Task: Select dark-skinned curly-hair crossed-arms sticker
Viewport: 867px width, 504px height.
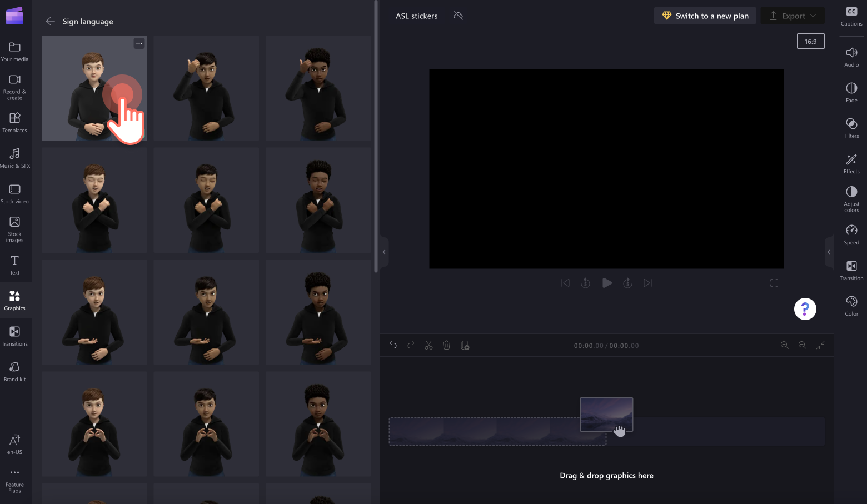Action: coord(318,200)
